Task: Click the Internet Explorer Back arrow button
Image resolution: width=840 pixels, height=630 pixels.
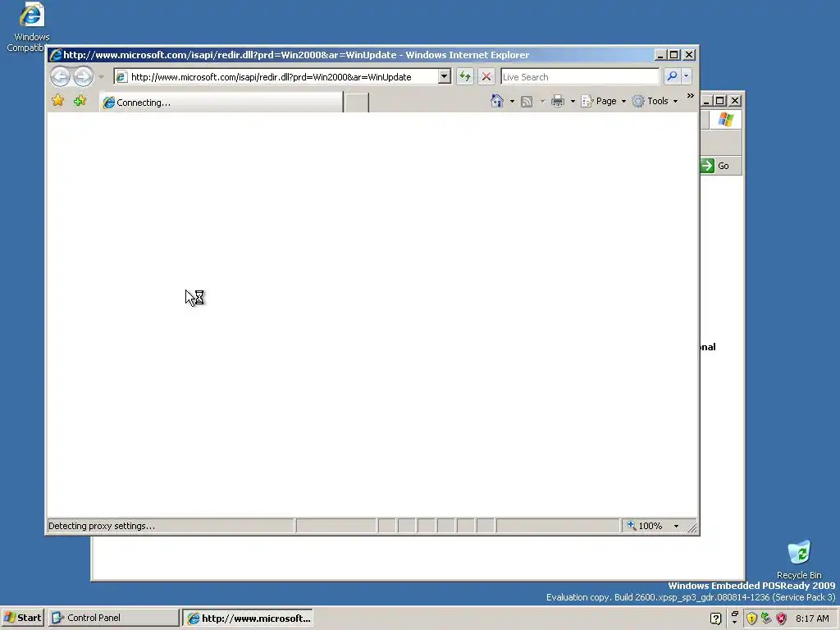Action: click(60, 76)
